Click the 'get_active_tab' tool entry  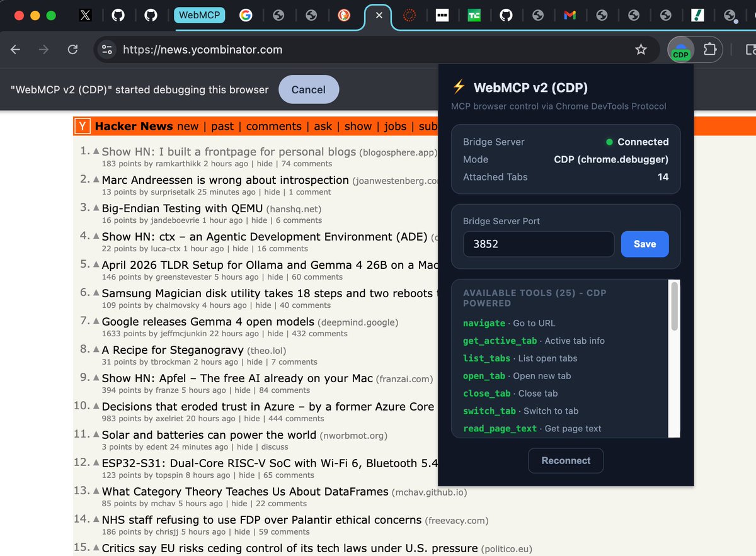click(x=534, y=341)
